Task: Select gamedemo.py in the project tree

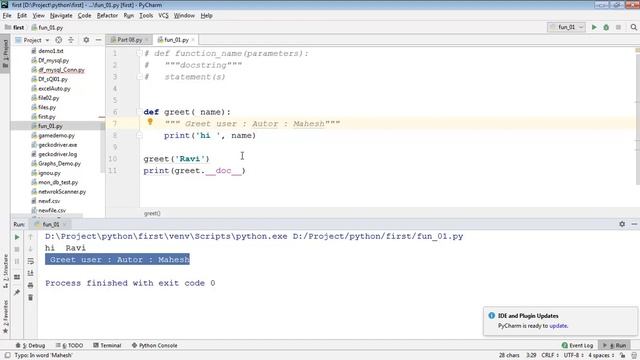Action: (x=56, y=136)
